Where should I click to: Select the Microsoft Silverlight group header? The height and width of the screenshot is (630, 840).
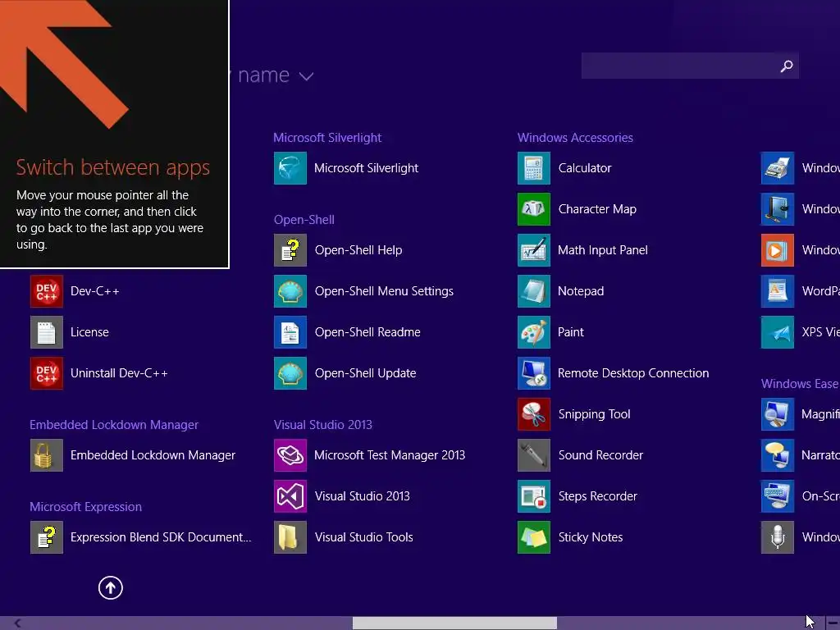[x=327, y=138]
